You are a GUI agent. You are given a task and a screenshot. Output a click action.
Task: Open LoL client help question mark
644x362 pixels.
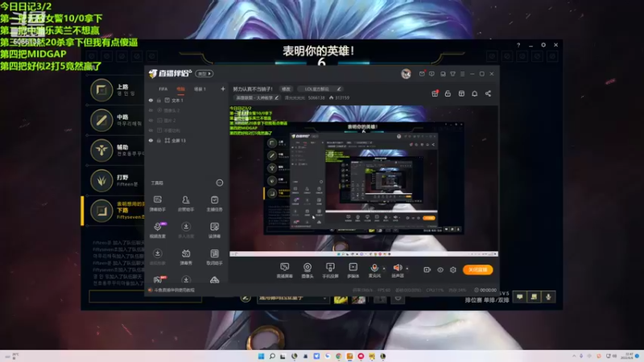coord(518,45)
